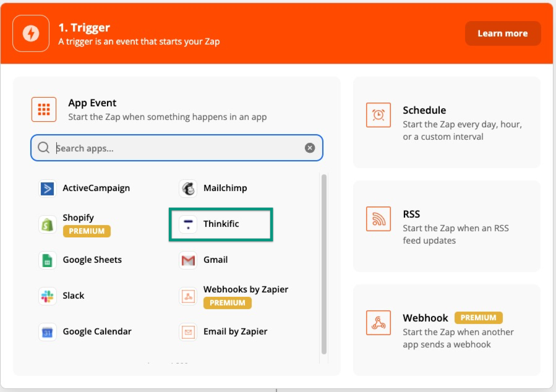Choose the Thinkific app name

[x=221, y=224]
